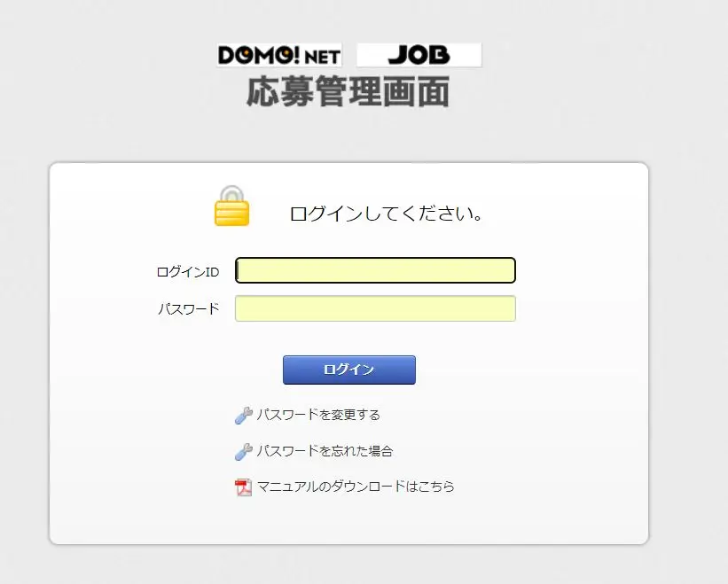Click the wrench icon beside パスワードを変更する
Viewport: 728px width, 584px height.
point(244,416)
